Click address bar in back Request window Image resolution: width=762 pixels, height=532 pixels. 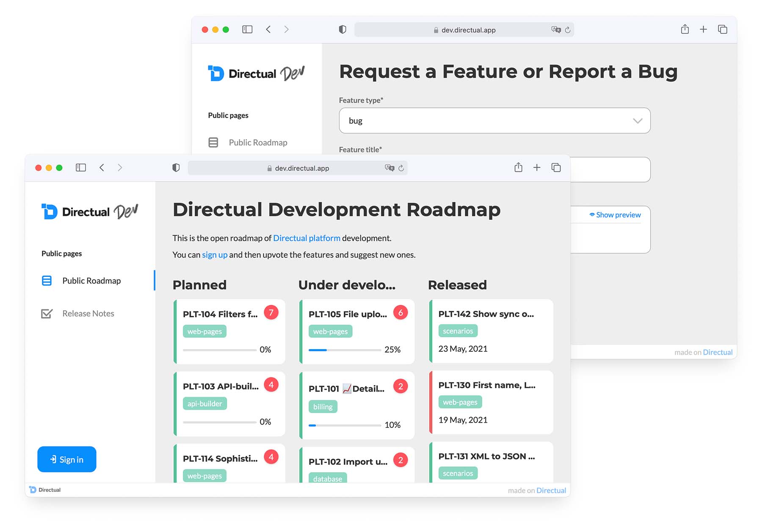click(464, 30)
